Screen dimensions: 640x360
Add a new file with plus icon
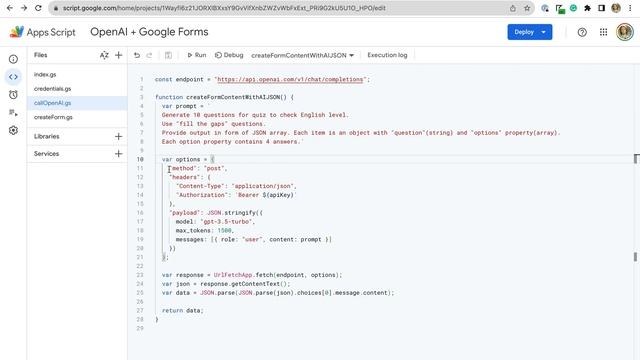118,55
